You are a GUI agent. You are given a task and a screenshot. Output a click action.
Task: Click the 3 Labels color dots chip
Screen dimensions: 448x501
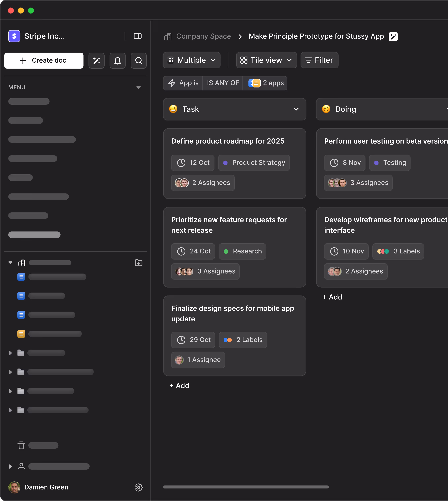pyautogui.click(x=398, y=251)
